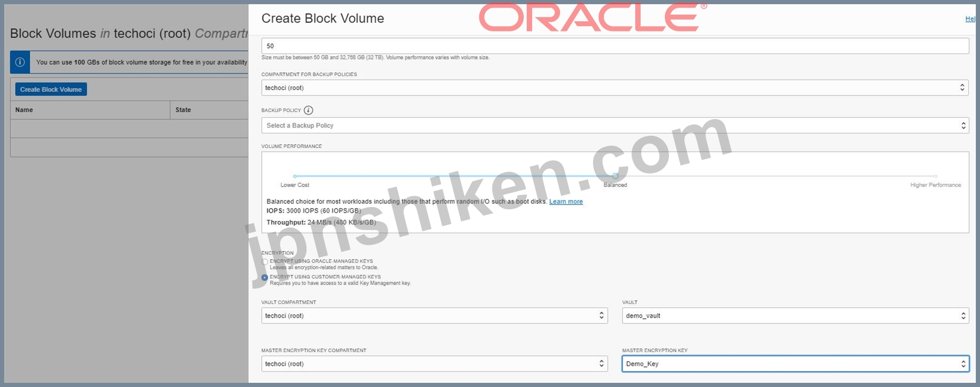Viewport: 980px width, 387px height.
Task: Set performance slider to Higher Performance end
Action: (936, 176)
